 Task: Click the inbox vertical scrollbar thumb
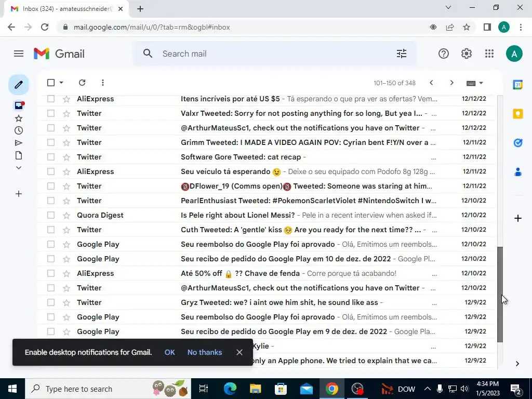click(500, 295)
